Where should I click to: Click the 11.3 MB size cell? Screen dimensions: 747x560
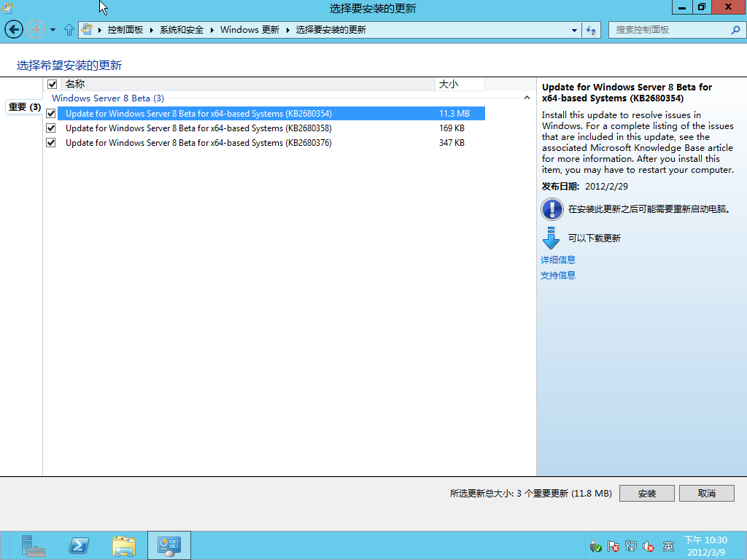pyautogui.click(x=454, y=113)
